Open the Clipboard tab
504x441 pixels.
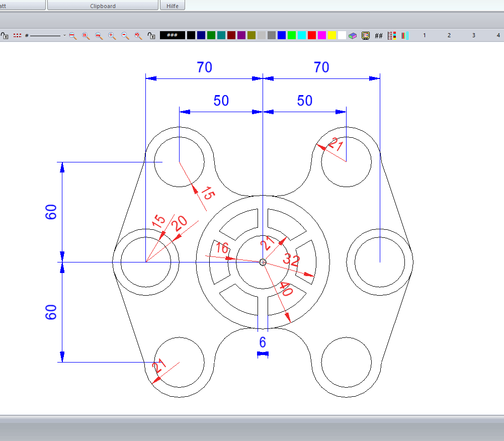103,6
